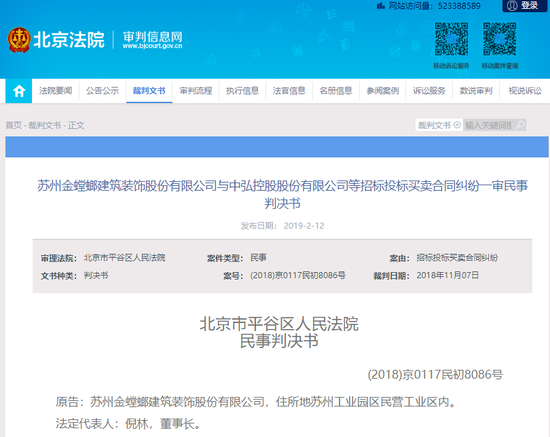Click the 2018年11月07日 judgment date
Image resolution: width=550 pixels, height=437 pixels.
(x=447, y=275)
